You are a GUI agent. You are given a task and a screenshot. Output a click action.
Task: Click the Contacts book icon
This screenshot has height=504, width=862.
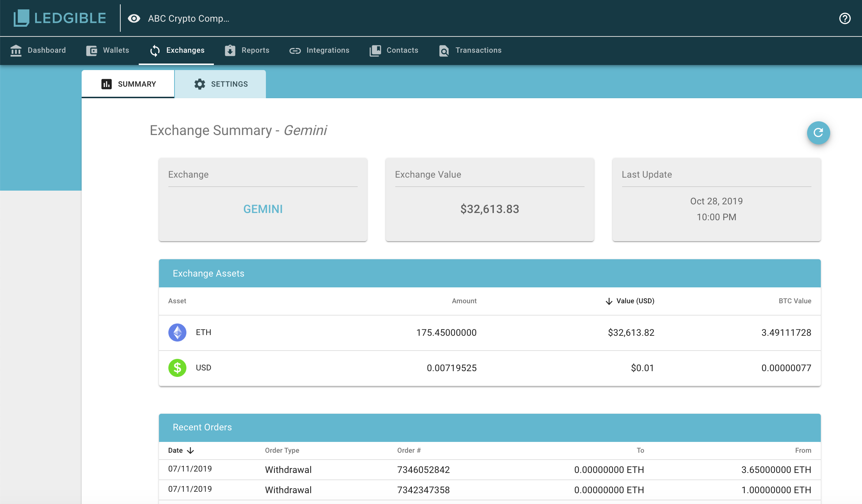click(375, 51)
